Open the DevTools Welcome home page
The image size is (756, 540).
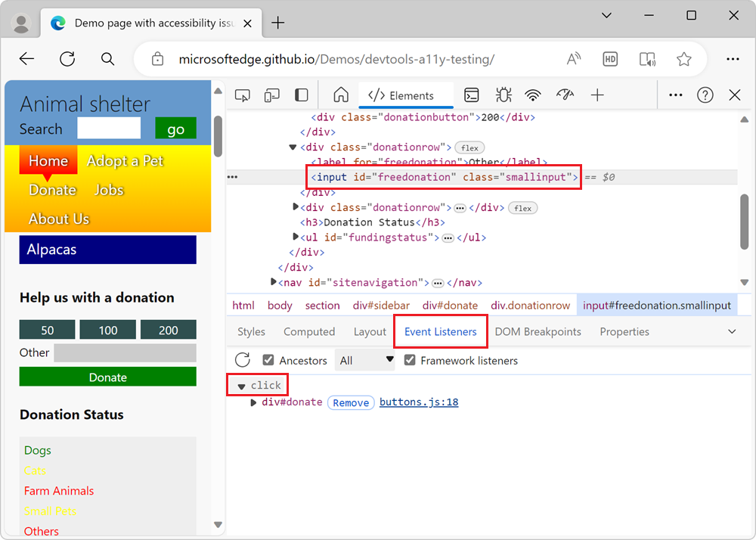click(x=340, y=95)
